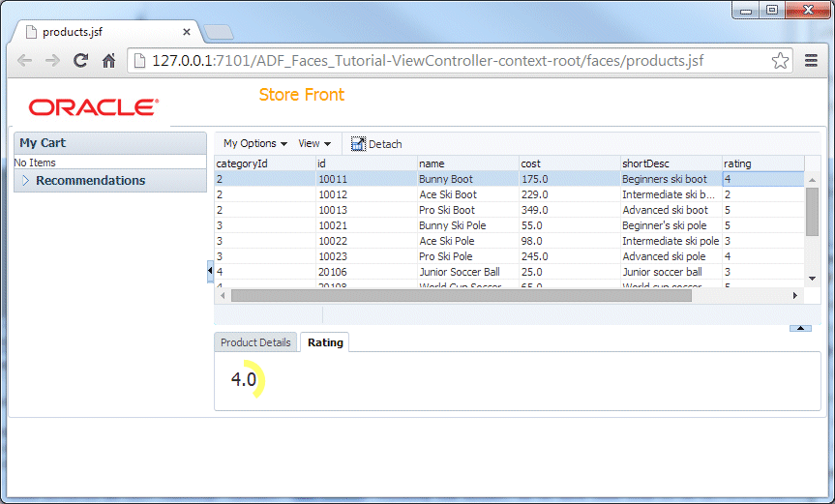Sort by the categoryId column header
This screenshot has width=835, height=504.
point(265,163)
